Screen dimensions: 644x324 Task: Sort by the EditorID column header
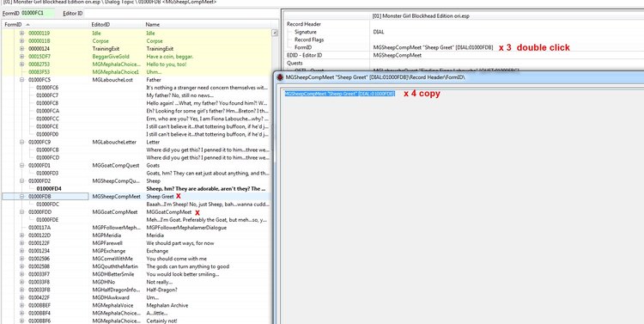tap(117, 25)
